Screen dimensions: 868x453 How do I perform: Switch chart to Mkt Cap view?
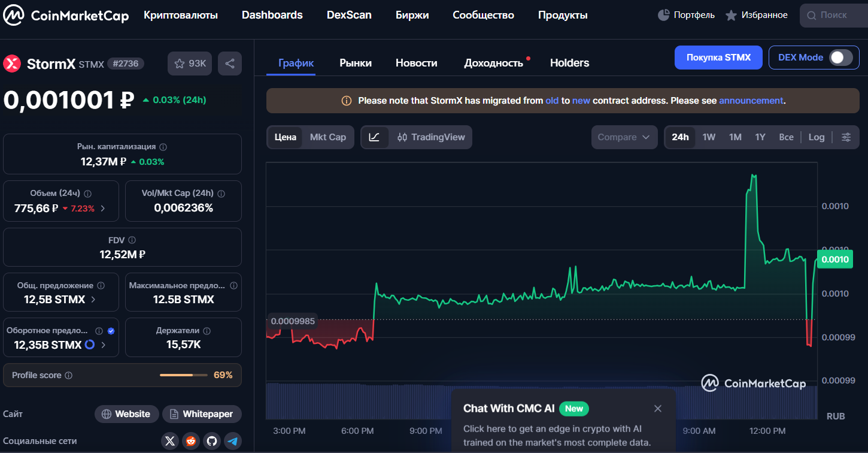point(327,137)
